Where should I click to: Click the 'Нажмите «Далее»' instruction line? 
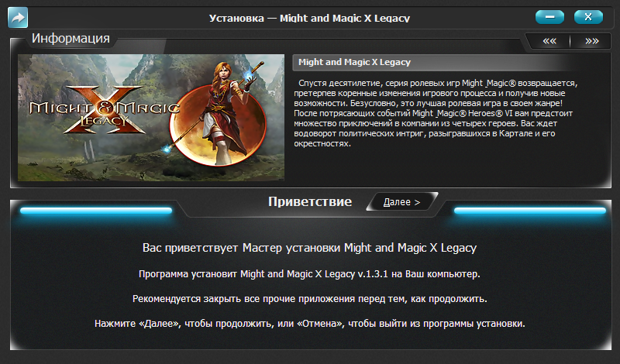(310, 324)
